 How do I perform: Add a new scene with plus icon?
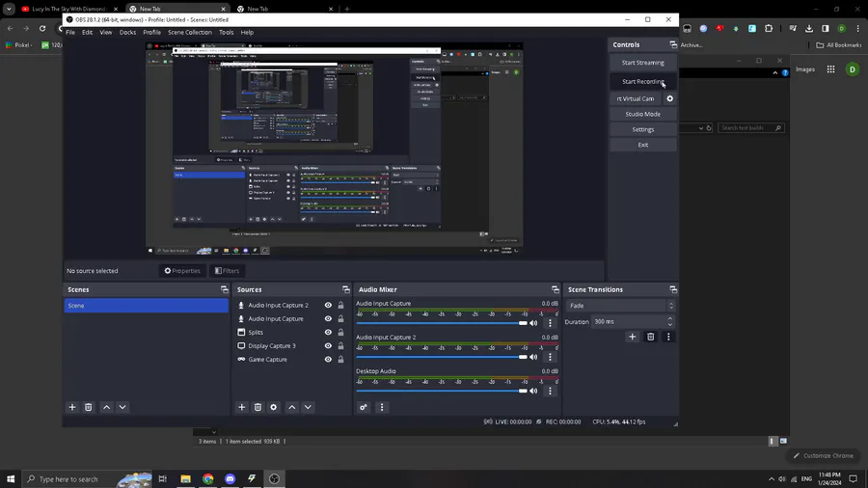72,407
